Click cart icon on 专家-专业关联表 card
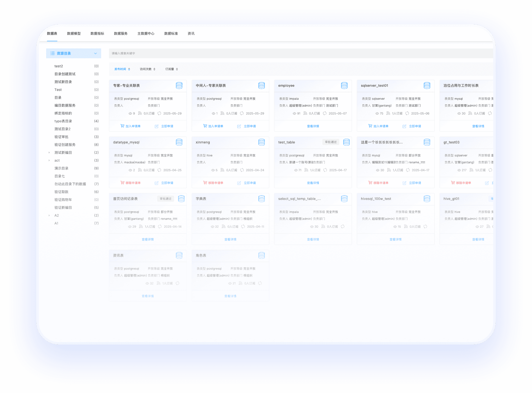The height and width of the screenshot is (393, 532). pos(122,126)
